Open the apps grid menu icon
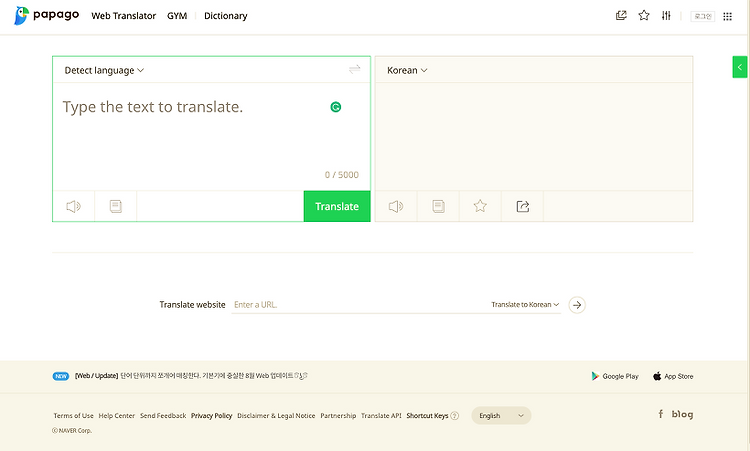 coord(728,17)
